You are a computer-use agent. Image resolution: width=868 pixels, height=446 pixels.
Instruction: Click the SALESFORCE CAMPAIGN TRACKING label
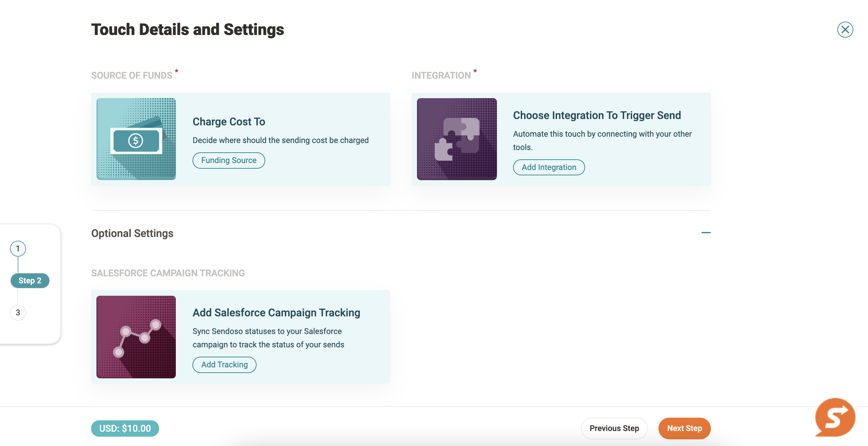coord(168,273)
